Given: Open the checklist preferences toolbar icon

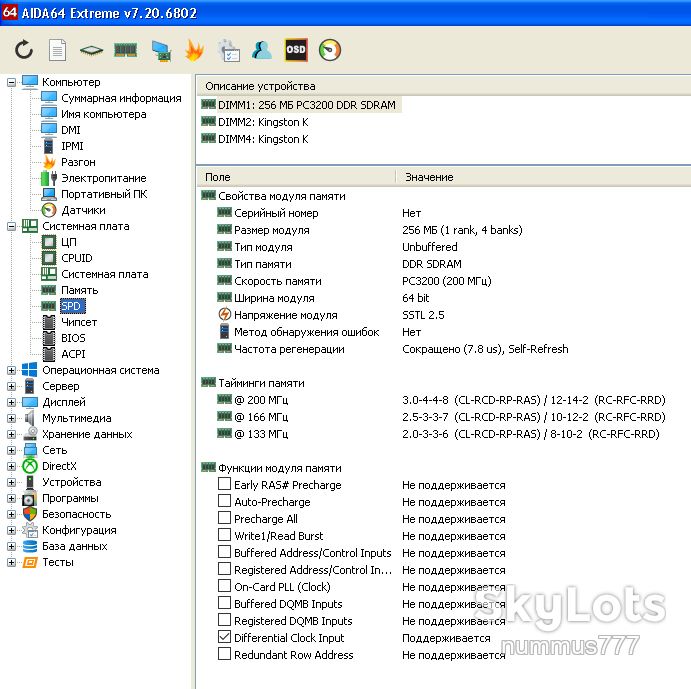Looking at the screenshot, I should [x=229, y=50].
